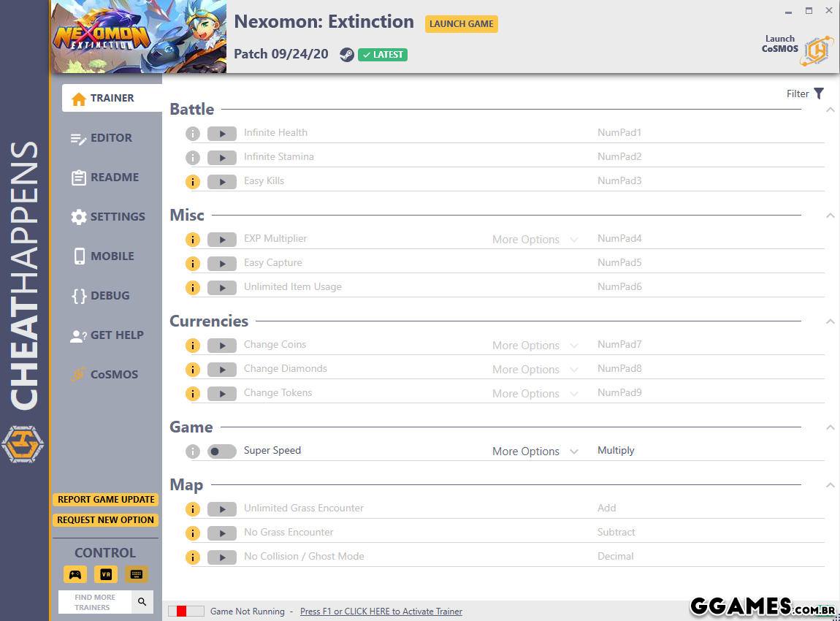Image resolution: width=840 pixels, height=621 pixels.
Task: Click the Report Game Update button
Action: [106, 500]
